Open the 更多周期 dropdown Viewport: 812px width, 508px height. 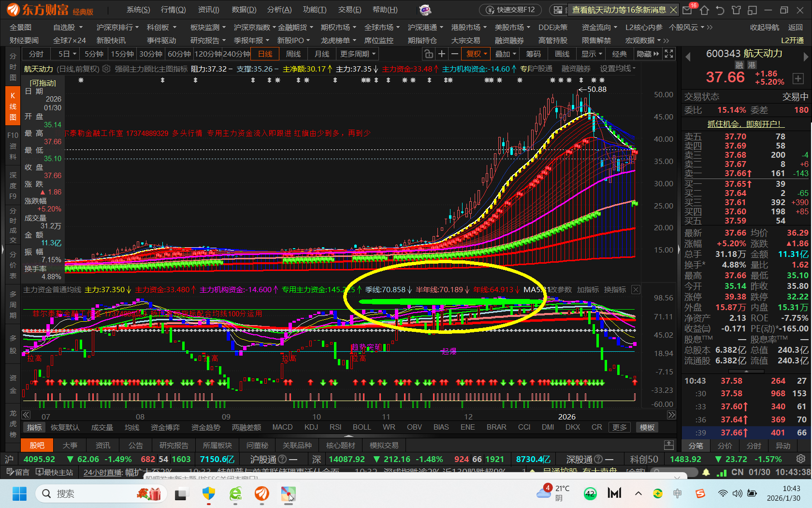[x=358, y=54]
